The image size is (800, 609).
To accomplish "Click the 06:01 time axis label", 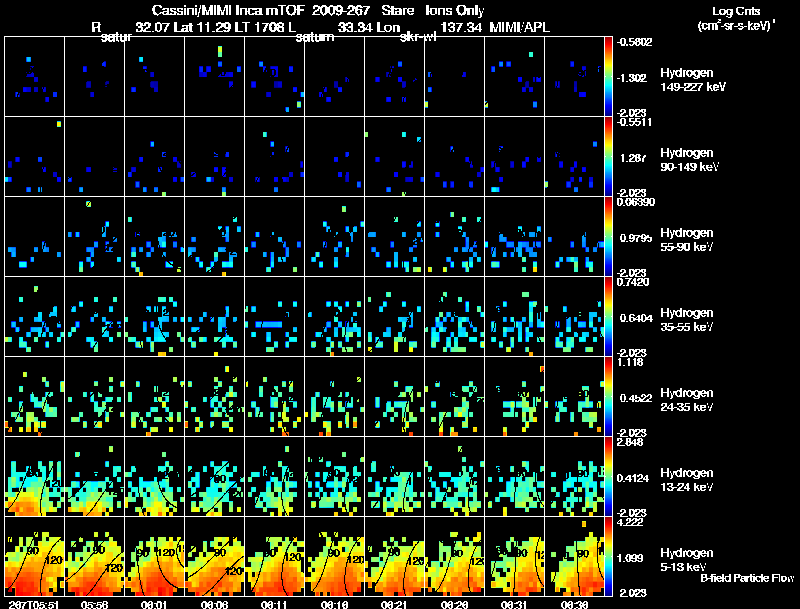I will click(154, 604).
